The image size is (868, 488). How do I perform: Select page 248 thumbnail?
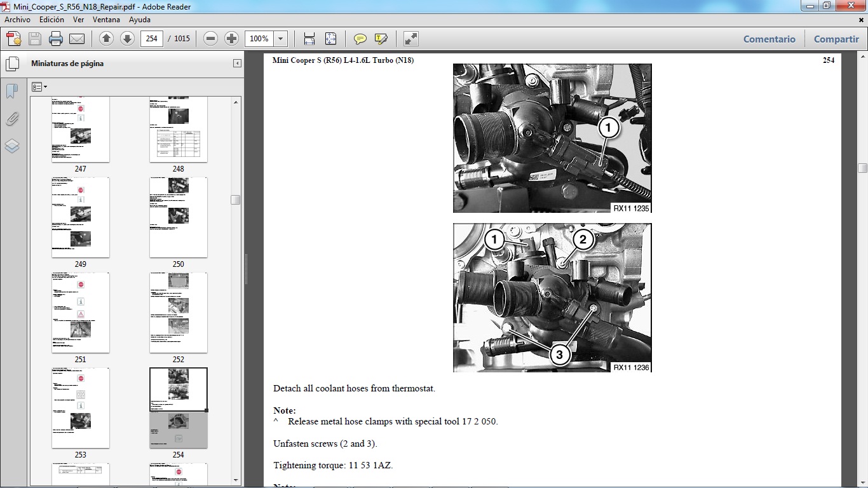point(178,130)
